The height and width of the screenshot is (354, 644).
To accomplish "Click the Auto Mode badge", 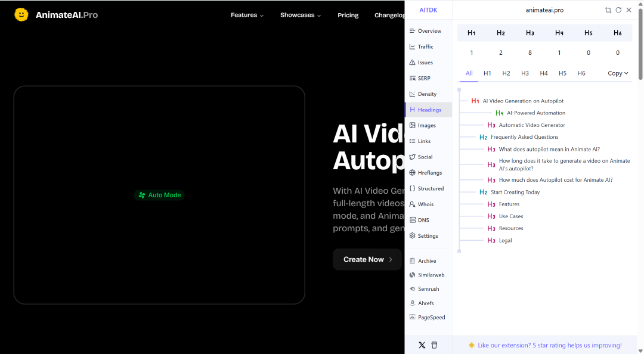I will [x=159, y=195].
